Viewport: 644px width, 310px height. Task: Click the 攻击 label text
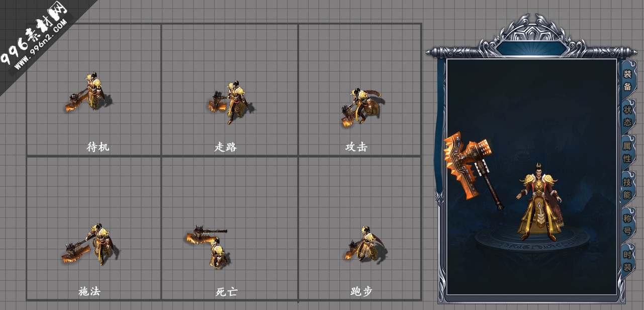[356, 147]
